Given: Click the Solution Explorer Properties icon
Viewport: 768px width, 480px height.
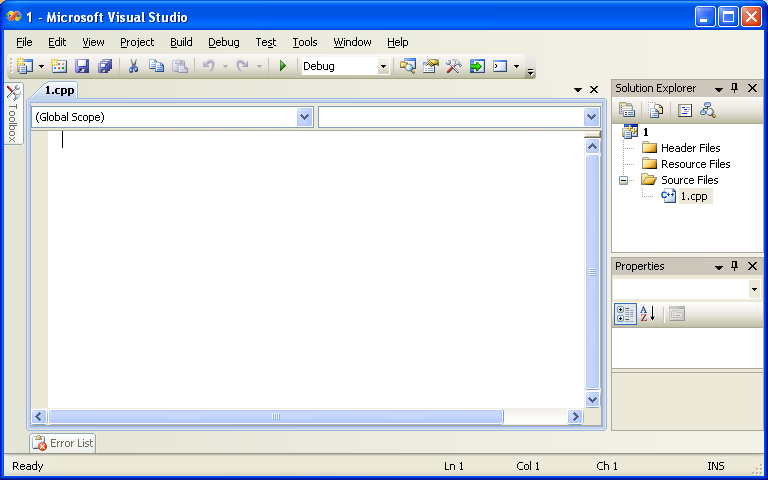Looking at the screenshot, I should tap(627, 110).
